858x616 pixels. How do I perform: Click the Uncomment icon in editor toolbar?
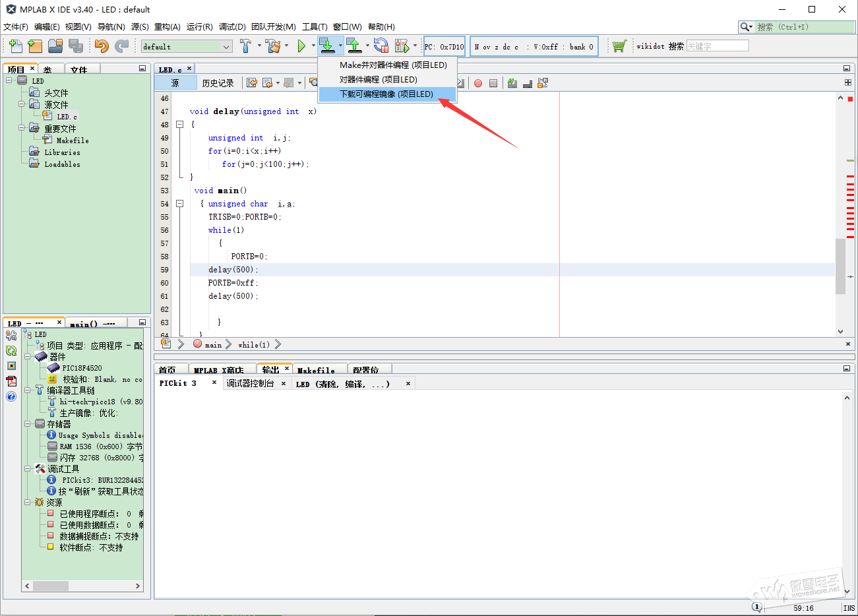pos(527,83)
